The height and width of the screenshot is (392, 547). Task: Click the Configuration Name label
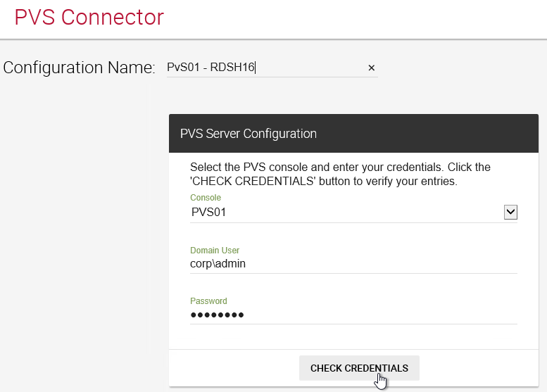79,68
